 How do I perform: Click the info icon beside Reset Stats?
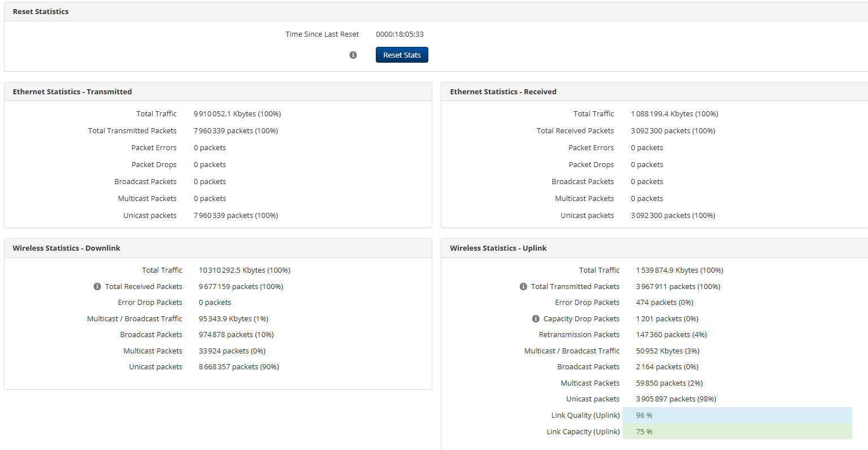pos(353,55)
